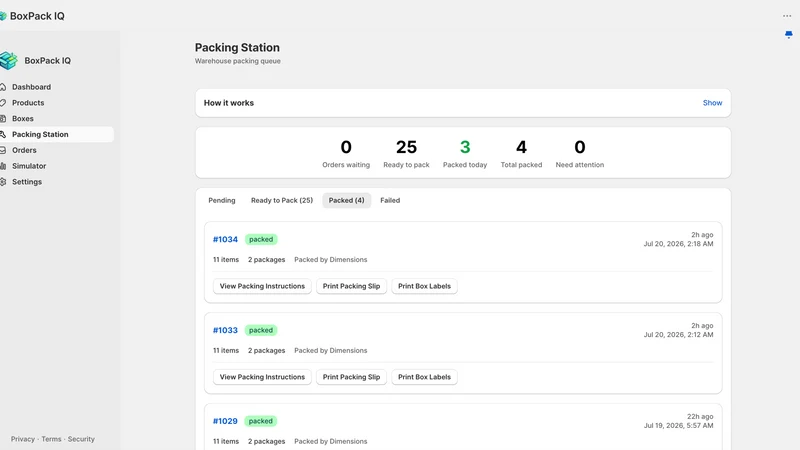Image resolution: width=800 pixels, height=450 pixels.
Task: View Packing Instructions for order #1033
Action: (262, 377)
